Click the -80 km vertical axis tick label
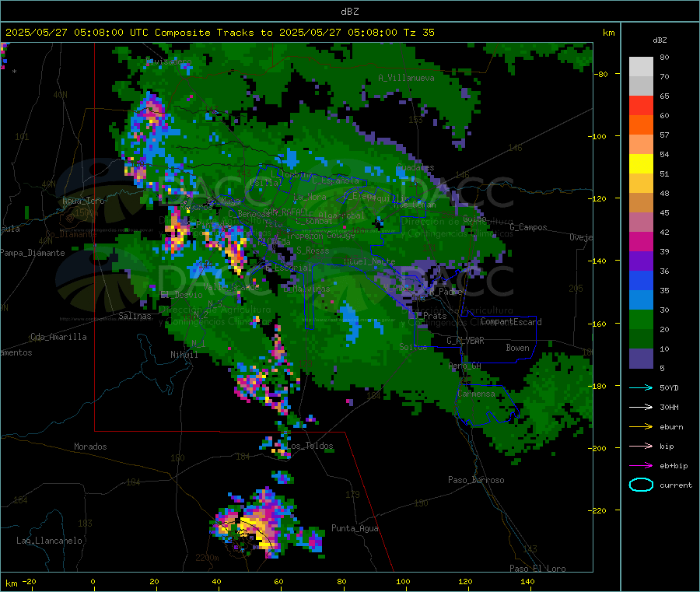This screenshot has height=592, width=700. click(x=600, y=74)
